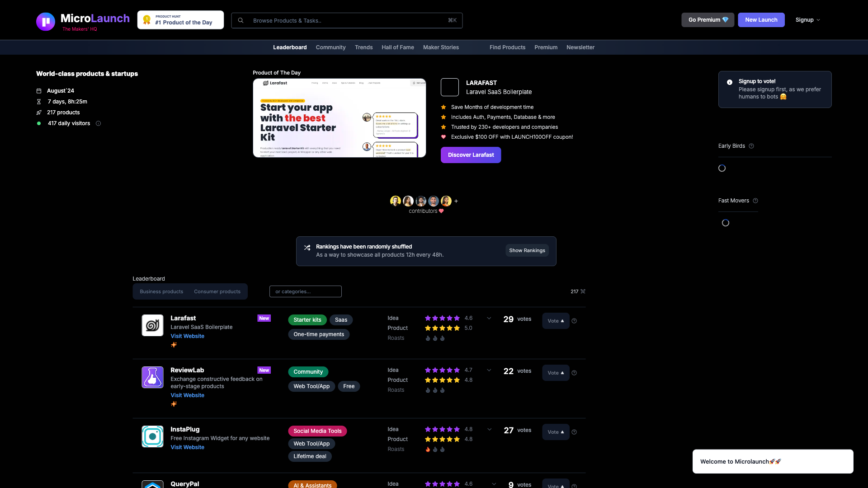The image size is (868, 488).
Task: Expand the Signup dropdown menu
Action: pos(807,20)
